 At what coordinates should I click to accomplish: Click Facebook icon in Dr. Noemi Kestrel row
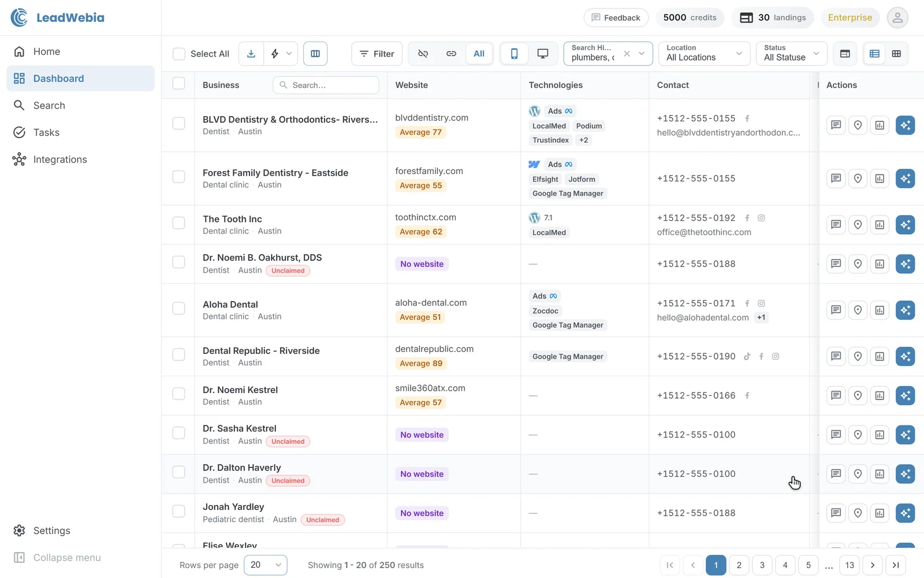(x=747, y=396)
